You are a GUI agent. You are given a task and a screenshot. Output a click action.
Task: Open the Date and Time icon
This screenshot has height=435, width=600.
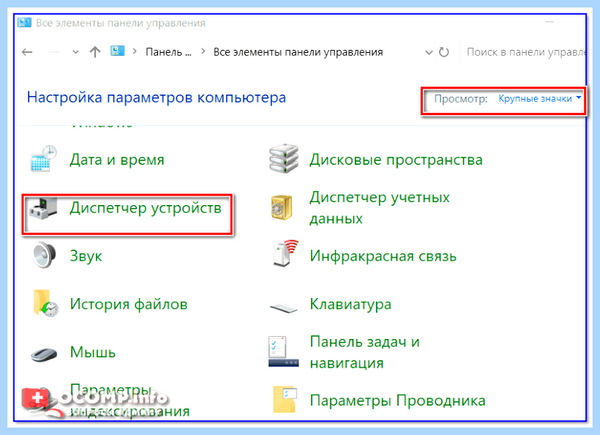[44, 159]
